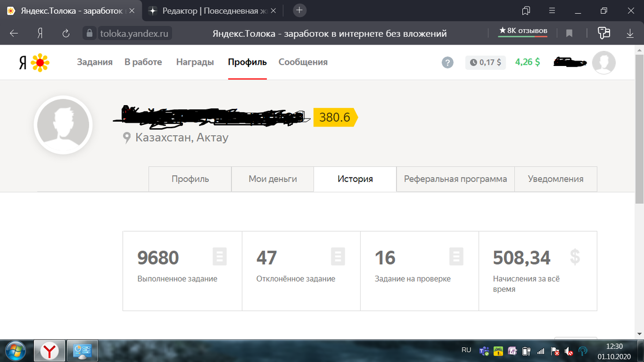The width and height of the screenshot is (644, 362).
Task: Open the Награды menu item
Action: pyautogui.click(x=195, y=62)
